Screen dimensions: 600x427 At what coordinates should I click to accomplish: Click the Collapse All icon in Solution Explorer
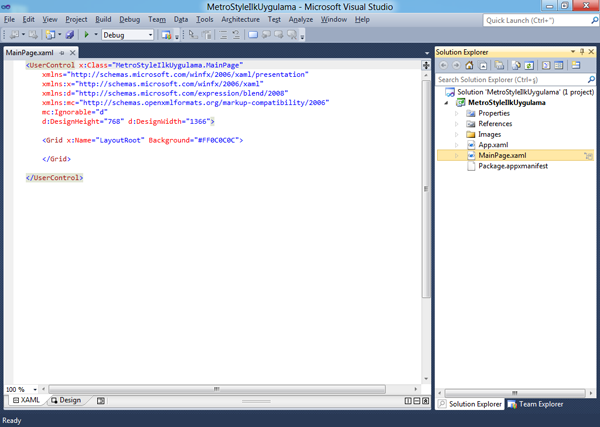[x=483, y=65]
